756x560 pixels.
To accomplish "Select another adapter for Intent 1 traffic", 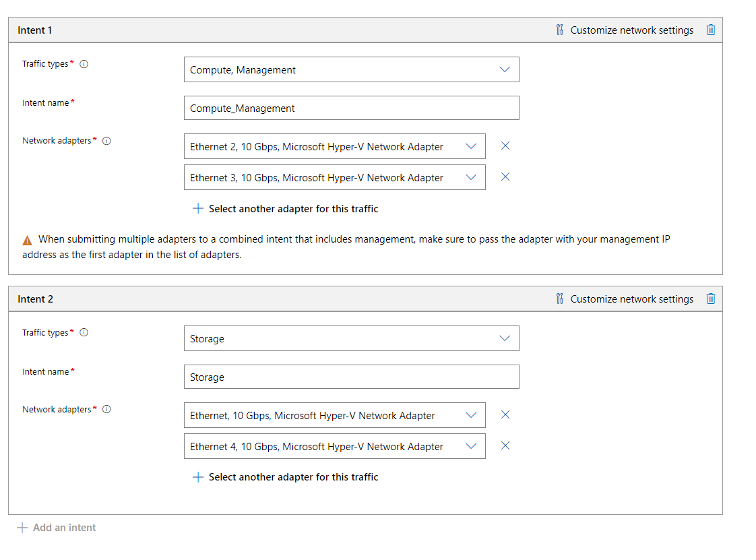I will click(286, 209).
